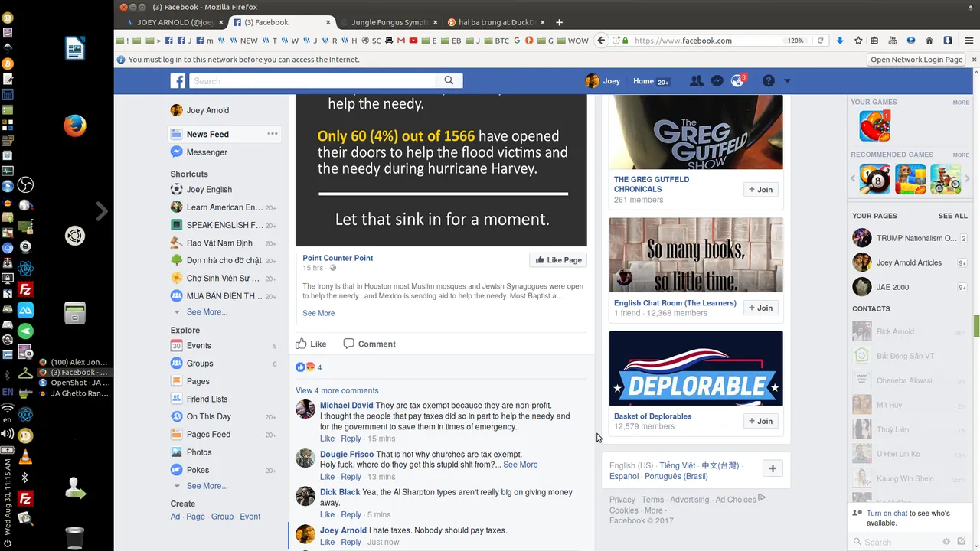Go to Home in the header
Viewport: 980px width, 551px height.
tap(643, 81)
